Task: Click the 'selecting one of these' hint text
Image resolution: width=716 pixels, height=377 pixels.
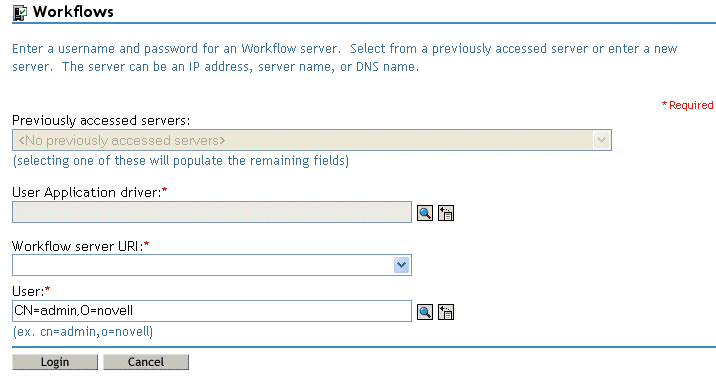Action: click(x=181, y=161)
